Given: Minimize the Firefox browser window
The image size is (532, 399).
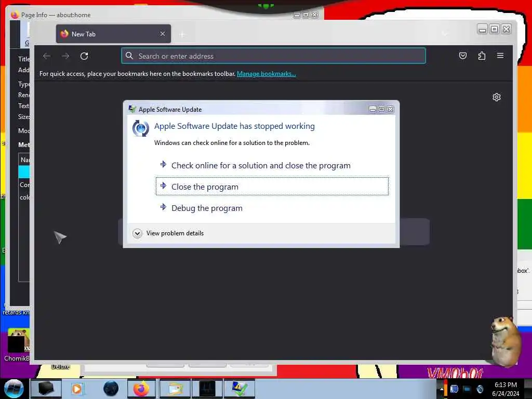Looking at the screenshot, I should click(482, 29).
